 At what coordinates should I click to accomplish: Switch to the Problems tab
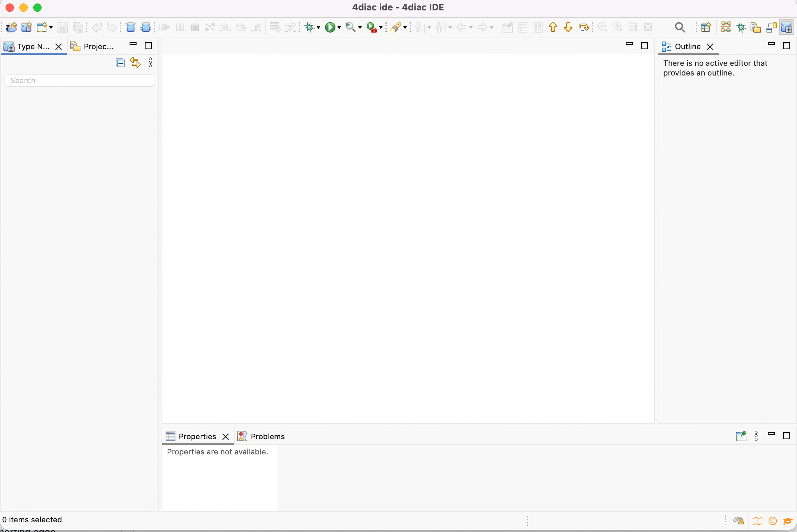click(x=261, y=436)
